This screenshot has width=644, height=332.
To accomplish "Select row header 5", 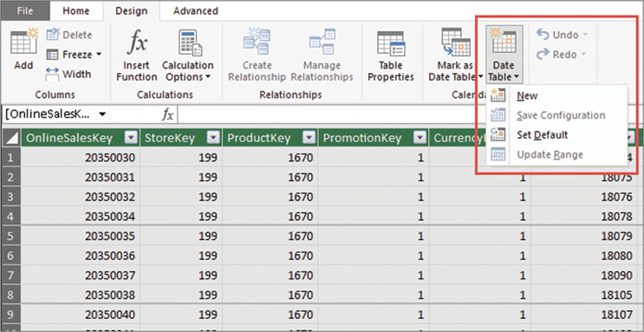I will point(11,237).
